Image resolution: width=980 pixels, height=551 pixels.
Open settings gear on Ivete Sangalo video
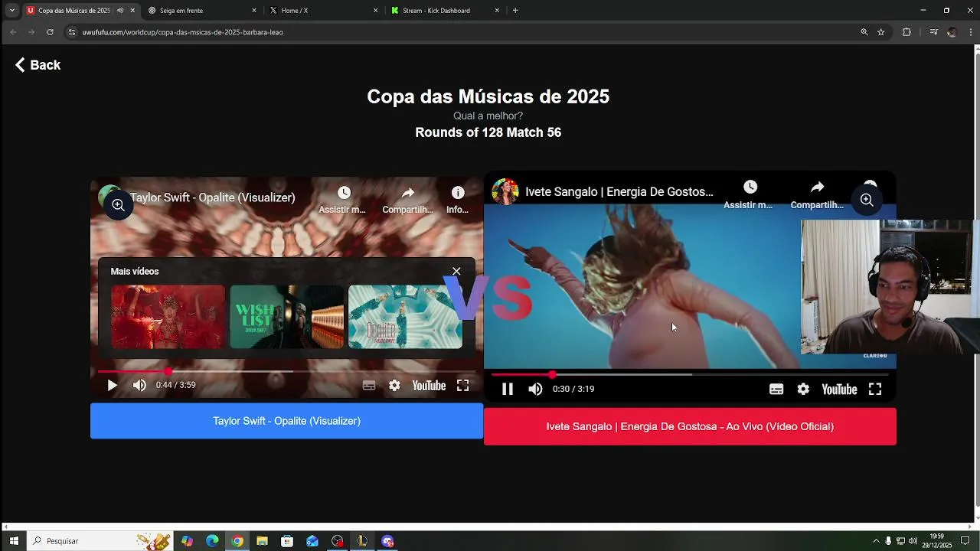tap(803, 390)
